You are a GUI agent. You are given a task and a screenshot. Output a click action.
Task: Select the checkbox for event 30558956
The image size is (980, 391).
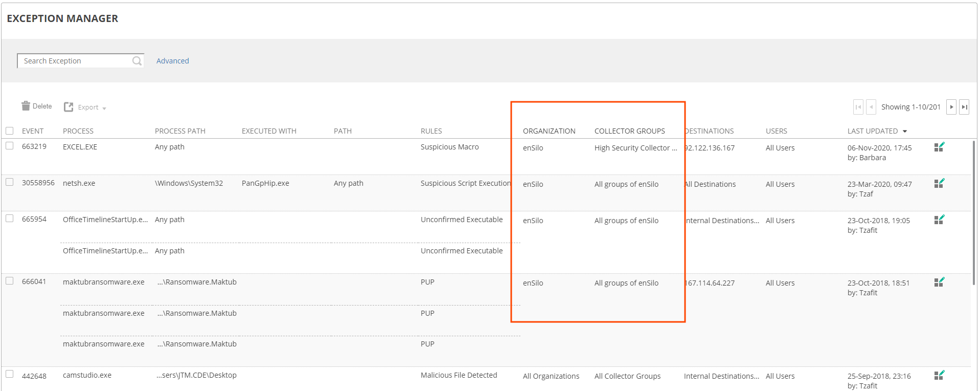(x=10, y=182)
